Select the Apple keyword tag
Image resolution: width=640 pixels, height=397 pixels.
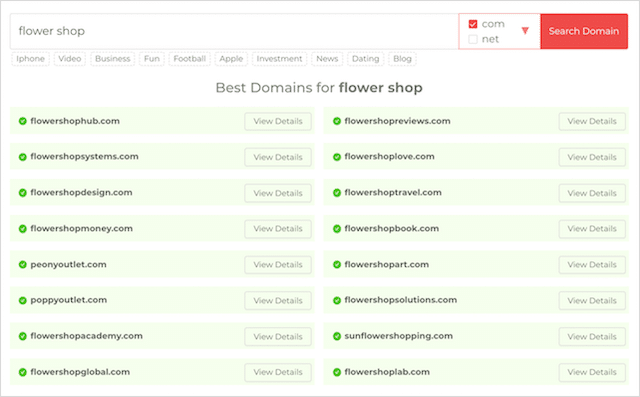(x=231, y=59)
